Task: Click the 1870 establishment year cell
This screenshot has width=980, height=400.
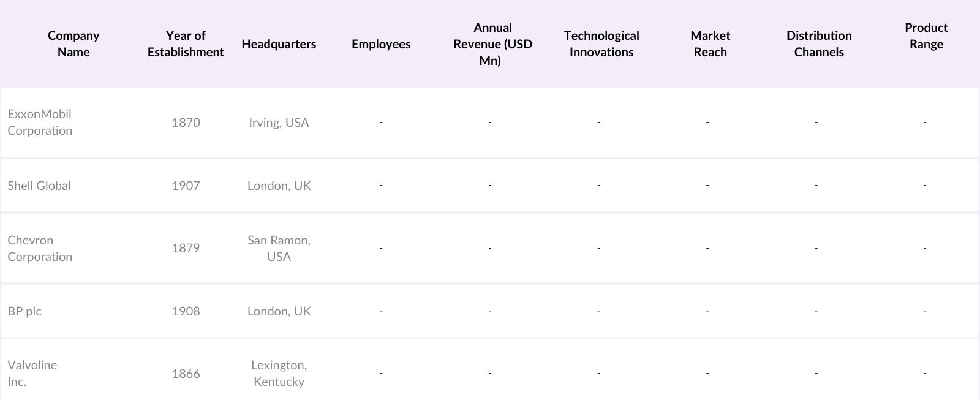Action: pyautogui.click(x=186, y=123)
